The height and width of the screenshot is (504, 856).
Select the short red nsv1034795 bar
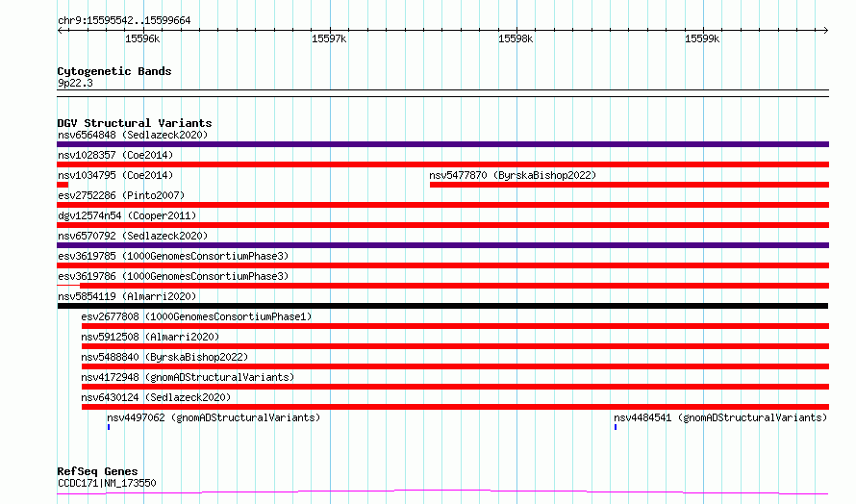(x=63, y=185)
